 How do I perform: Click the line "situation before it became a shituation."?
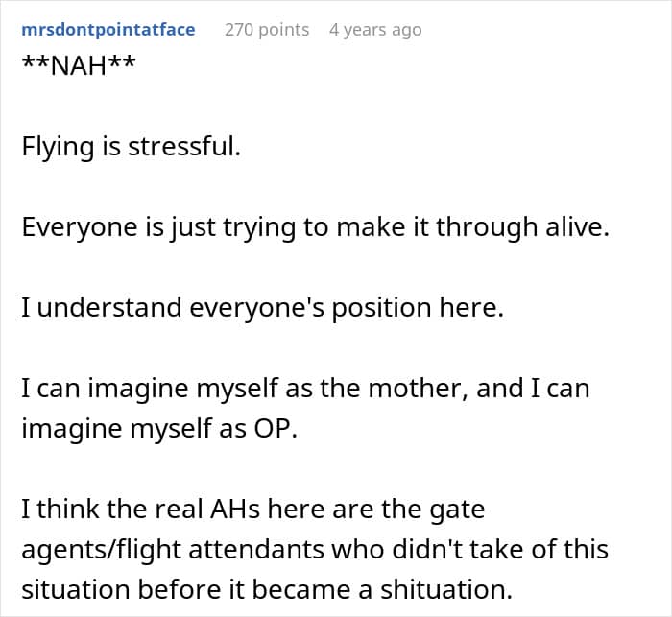click(267, 589)
